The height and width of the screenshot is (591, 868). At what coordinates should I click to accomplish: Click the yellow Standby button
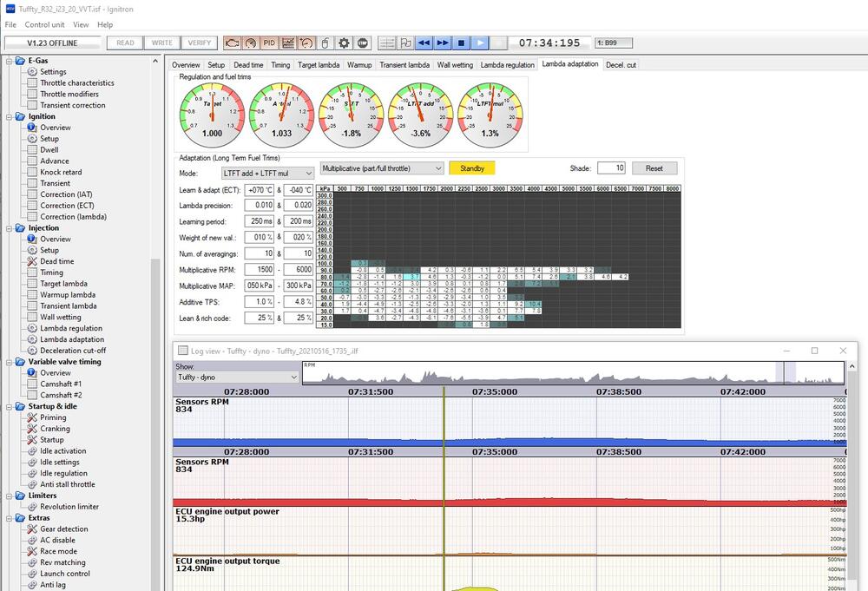click(x=471, y=168)
